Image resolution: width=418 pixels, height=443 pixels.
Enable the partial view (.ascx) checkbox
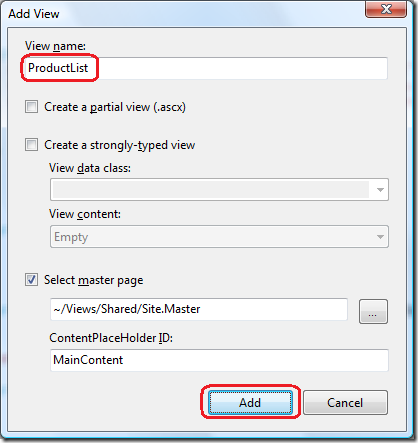click(31, 107)
